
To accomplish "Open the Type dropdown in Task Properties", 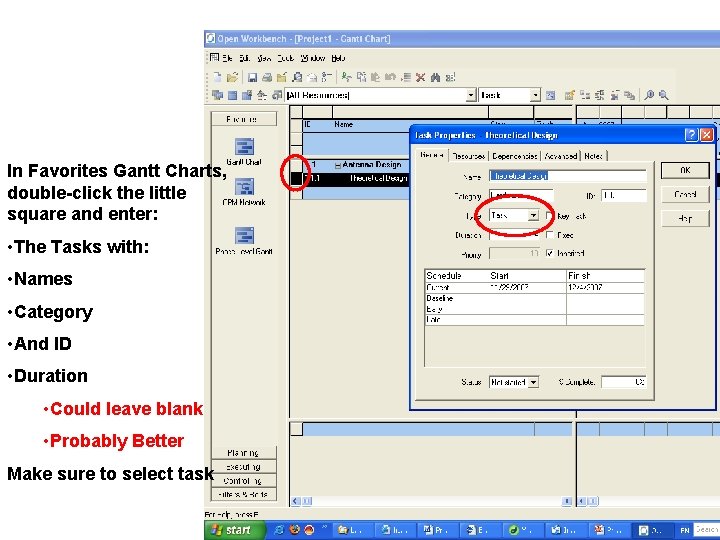I will (533, 215).
